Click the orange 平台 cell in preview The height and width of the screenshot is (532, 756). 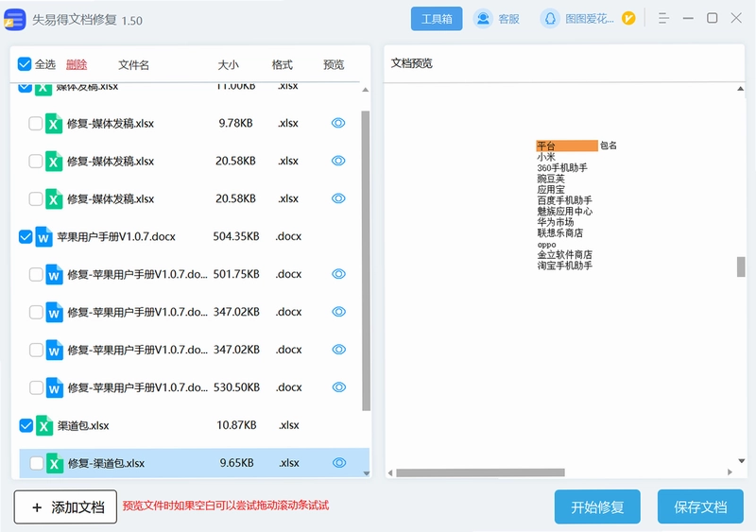[567, 146]
